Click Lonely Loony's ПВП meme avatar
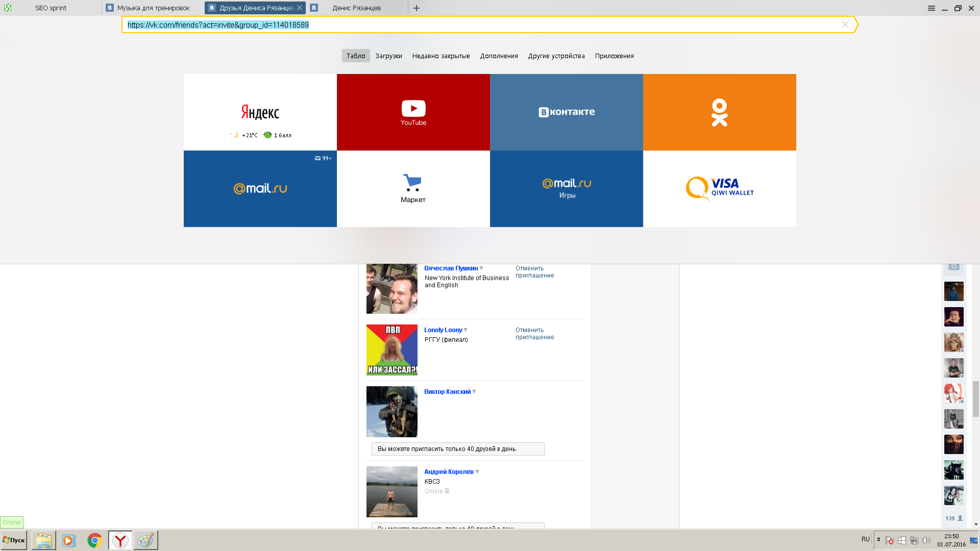 (392, 350)
